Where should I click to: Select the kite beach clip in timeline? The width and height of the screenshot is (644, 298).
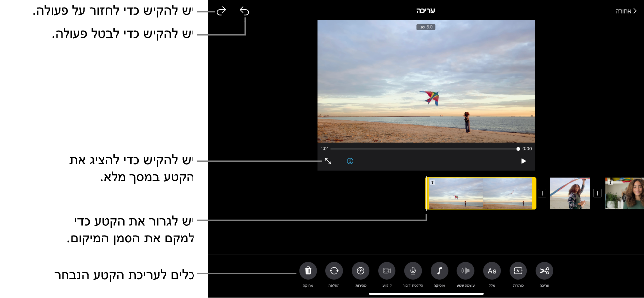(x=481, y=193)
